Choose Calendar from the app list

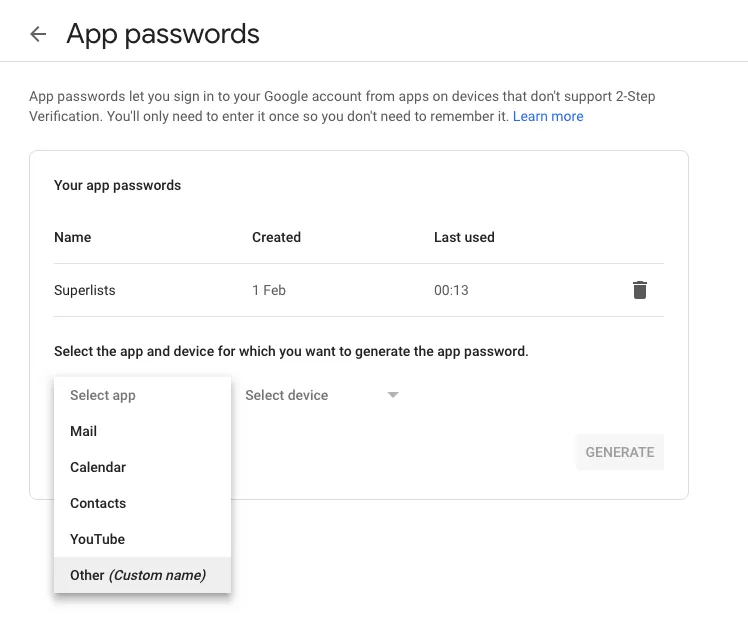[x=98, y=467]
